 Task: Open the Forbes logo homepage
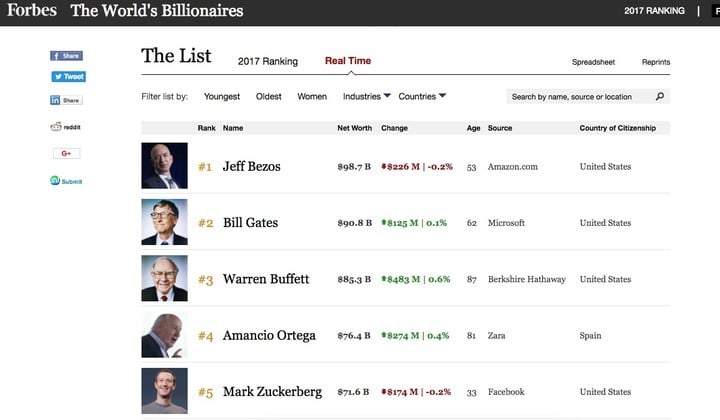coord(32,10)
